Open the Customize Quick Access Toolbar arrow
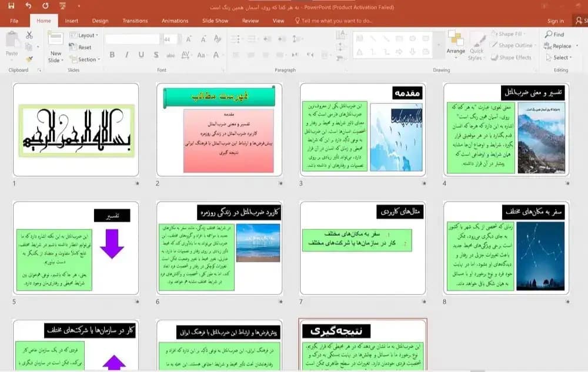Viewport: 588px width, 372px height. tap(79, 6)
